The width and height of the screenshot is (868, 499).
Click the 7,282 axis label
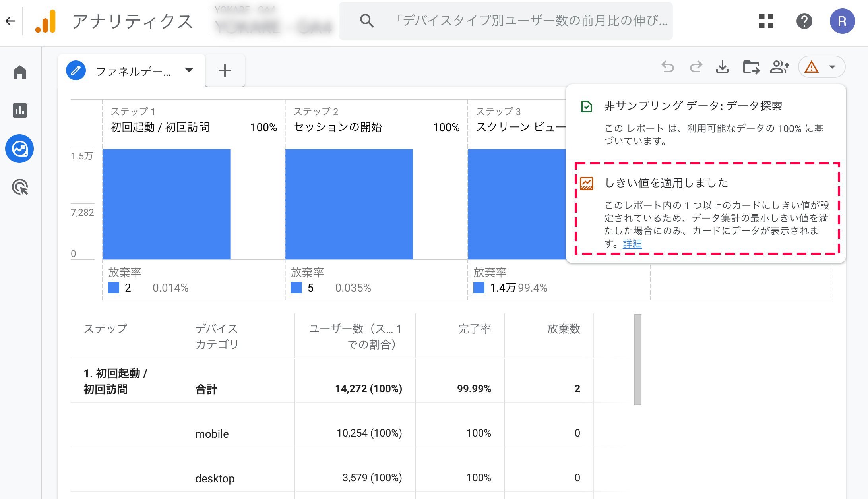pos(82,213)
